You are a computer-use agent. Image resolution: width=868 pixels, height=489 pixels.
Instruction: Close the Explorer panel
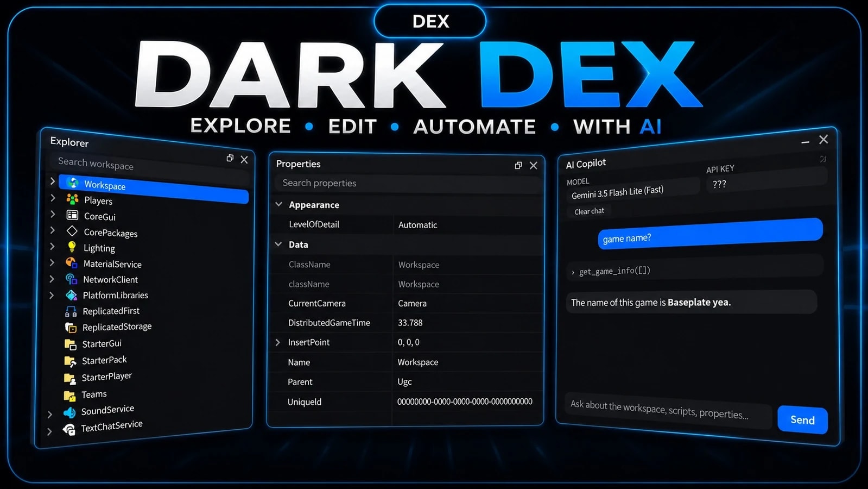tap(244, 160)
